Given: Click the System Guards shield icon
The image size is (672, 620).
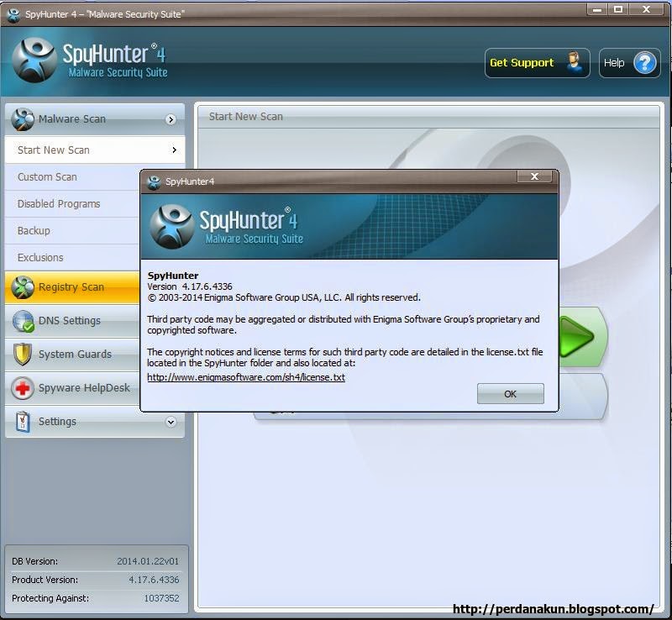Looking at the screenshot, I should click(23, 355).
